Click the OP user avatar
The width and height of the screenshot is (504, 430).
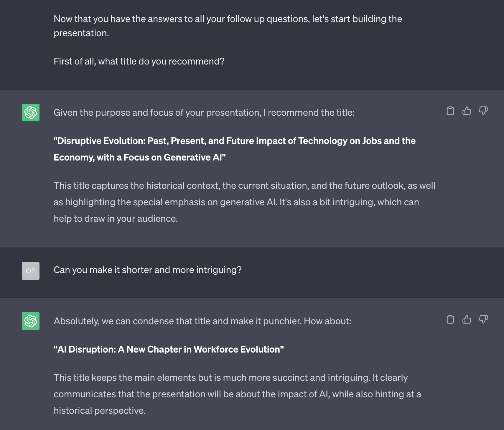pos(31,271)
